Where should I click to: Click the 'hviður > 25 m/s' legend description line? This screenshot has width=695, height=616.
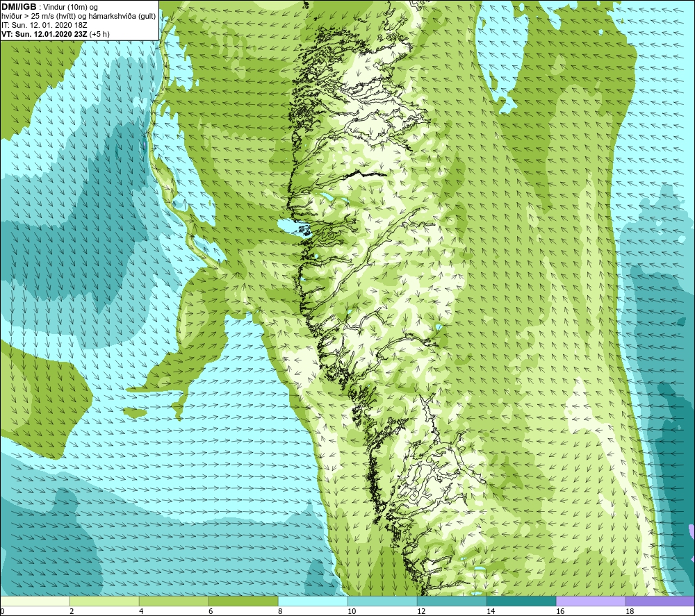(x=79, y=17)
